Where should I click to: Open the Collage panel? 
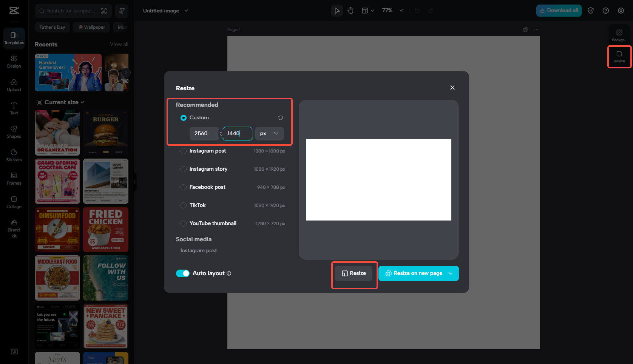click(x=14, y=202)
